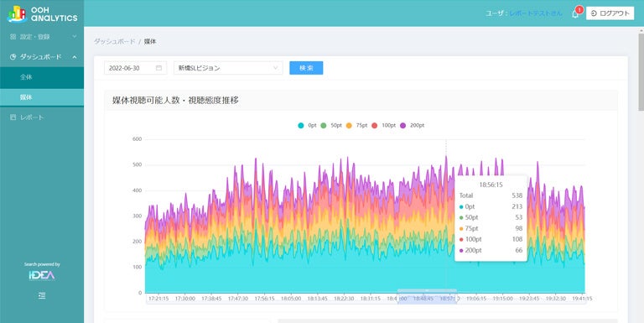Click the ダッシュボード pie chart icon
This screenshot has height=323, width=644.
(x=13, y=57)
